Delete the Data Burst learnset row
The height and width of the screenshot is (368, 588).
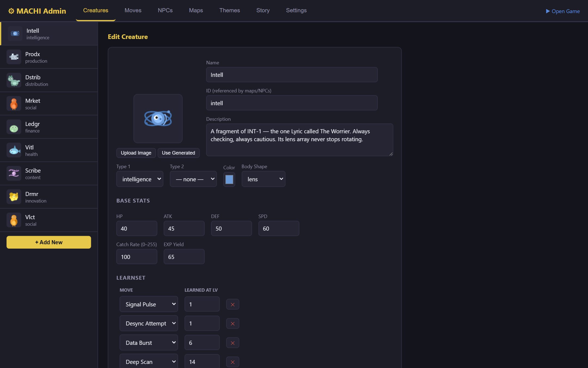pos(233,343)
